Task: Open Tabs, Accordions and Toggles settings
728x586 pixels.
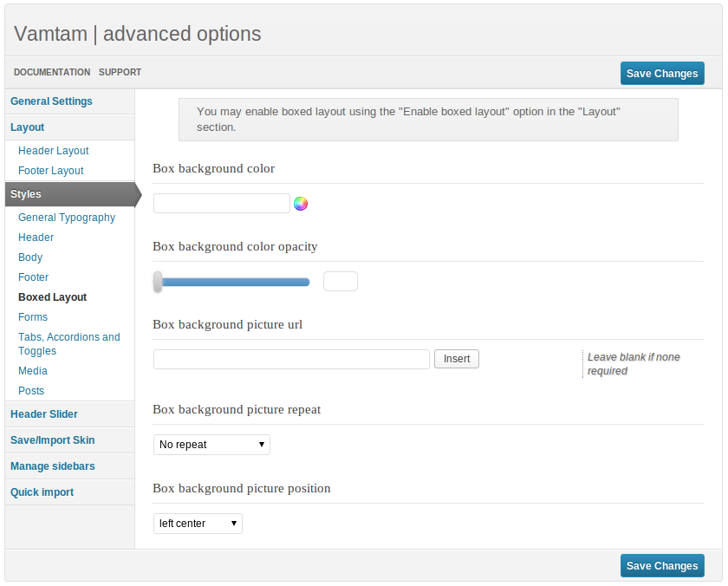Action: (x=69, y=344)
